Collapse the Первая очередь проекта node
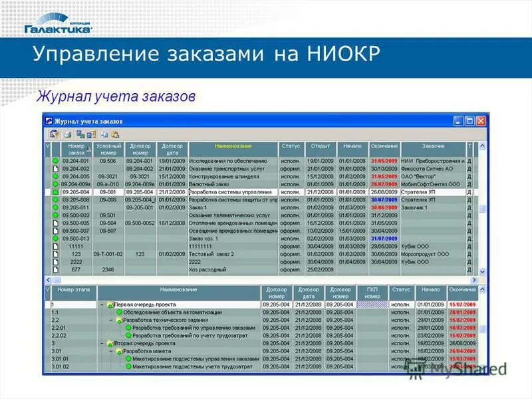This screenshot has width=532, height=399. (x=104, y=303)
